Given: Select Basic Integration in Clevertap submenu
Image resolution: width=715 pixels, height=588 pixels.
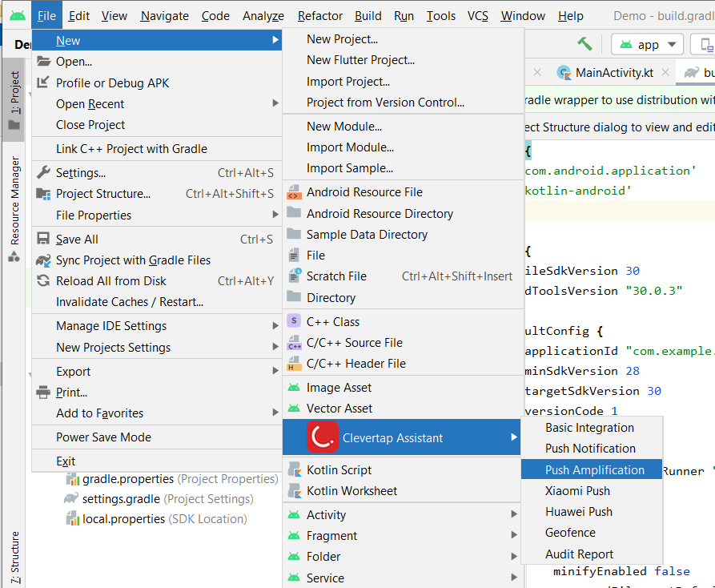Looking at the screenshot, I should 592,428.
